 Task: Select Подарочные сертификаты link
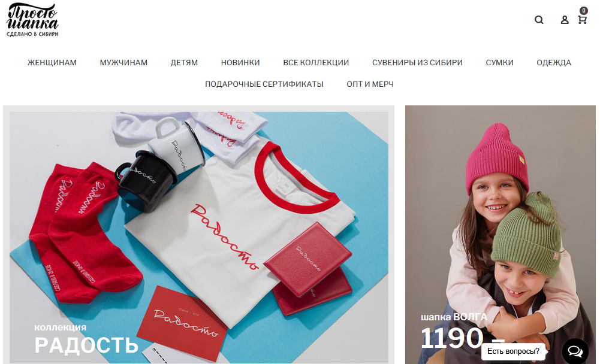click(264, 84)
